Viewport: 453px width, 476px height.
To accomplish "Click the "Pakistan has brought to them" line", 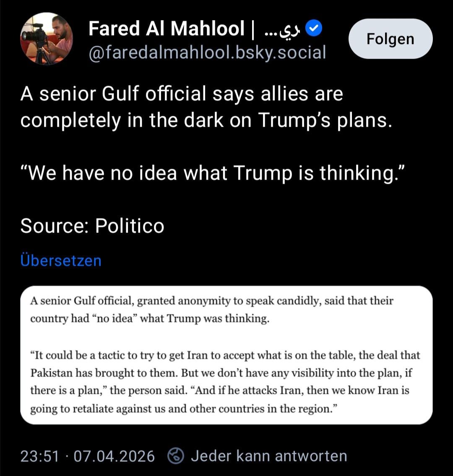I will 222,373.
